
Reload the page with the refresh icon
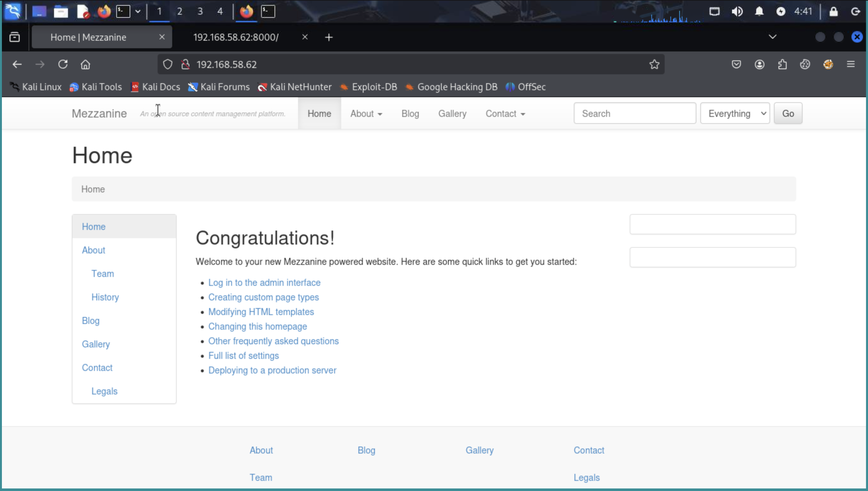(x=63, y=64)
